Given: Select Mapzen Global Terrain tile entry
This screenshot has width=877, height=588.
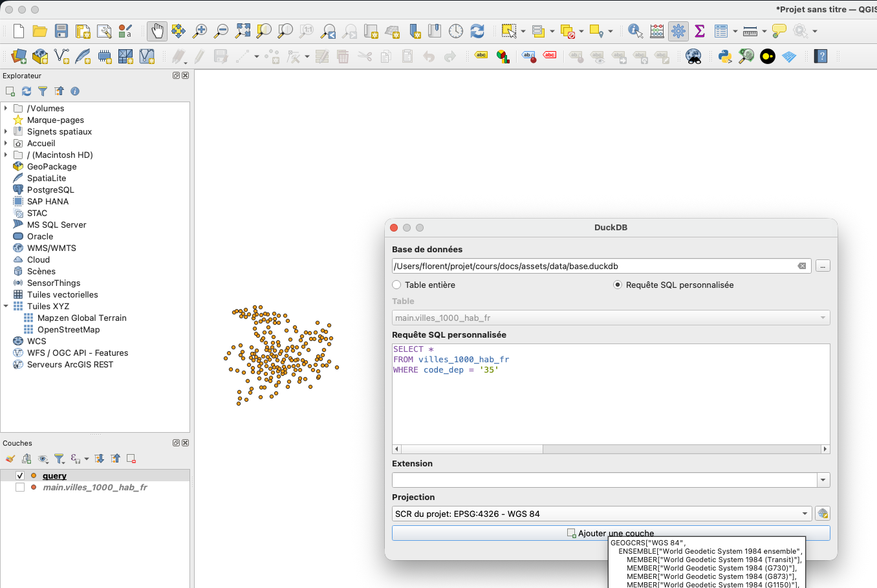Looking at the screenshot, I should coord(81,318).
